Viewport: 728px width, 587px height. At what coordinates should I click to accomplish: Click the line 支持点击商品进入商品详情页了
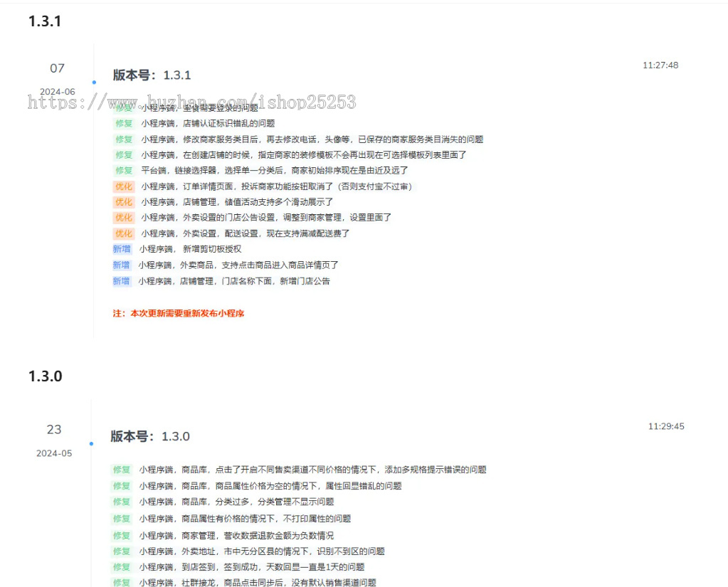point(238,265)
